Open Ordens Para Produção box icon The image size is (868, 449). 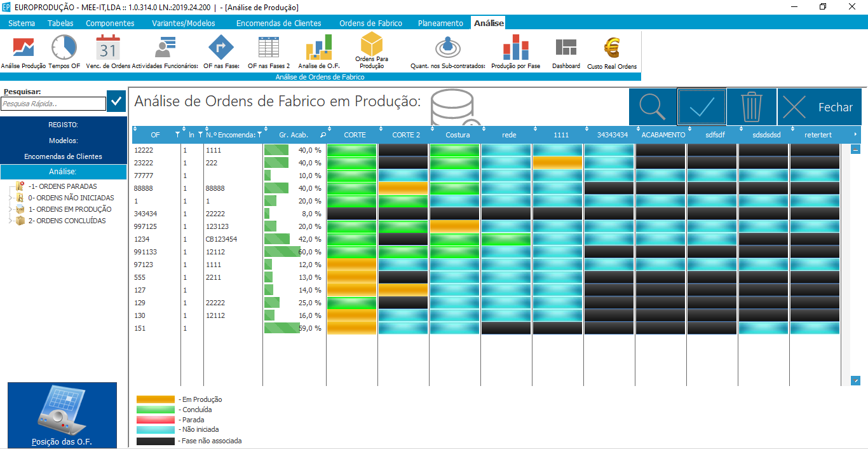(372, 45)
